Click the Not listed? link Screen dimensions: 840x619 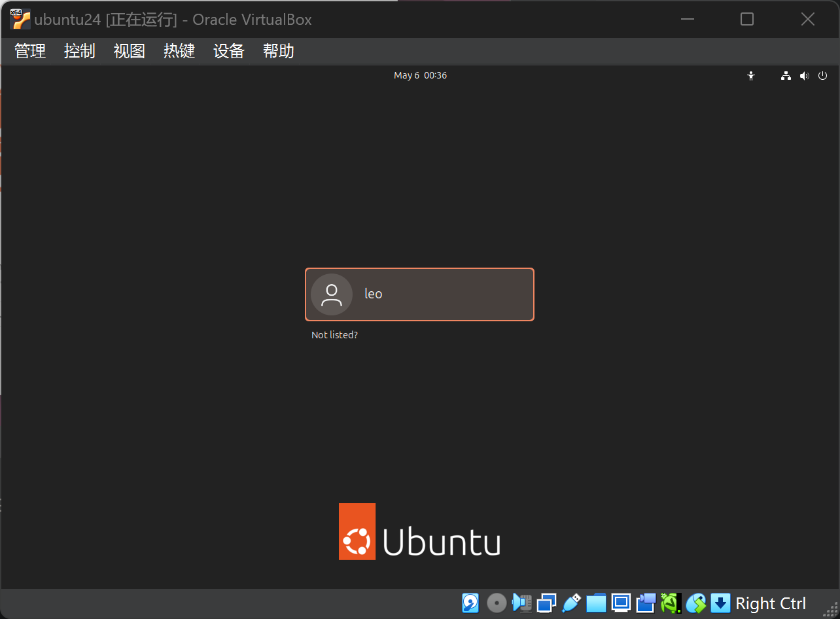pos(334,335)
